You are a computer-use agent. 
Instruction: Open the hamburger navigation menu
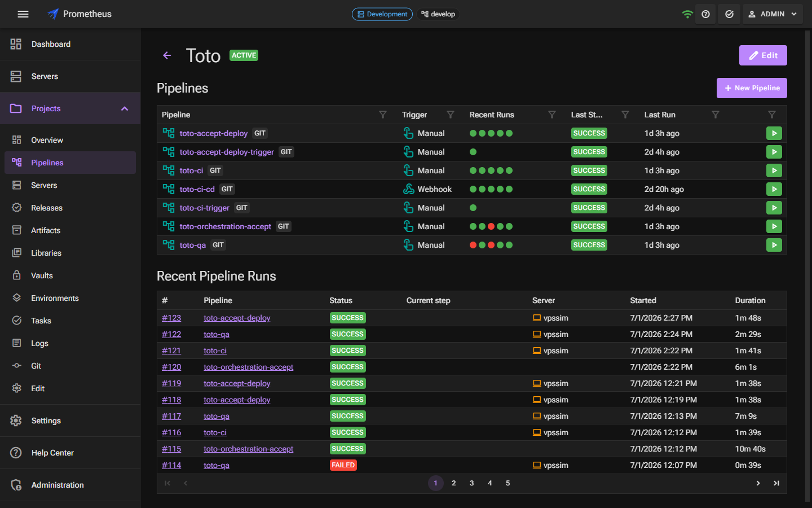point(23,14)
